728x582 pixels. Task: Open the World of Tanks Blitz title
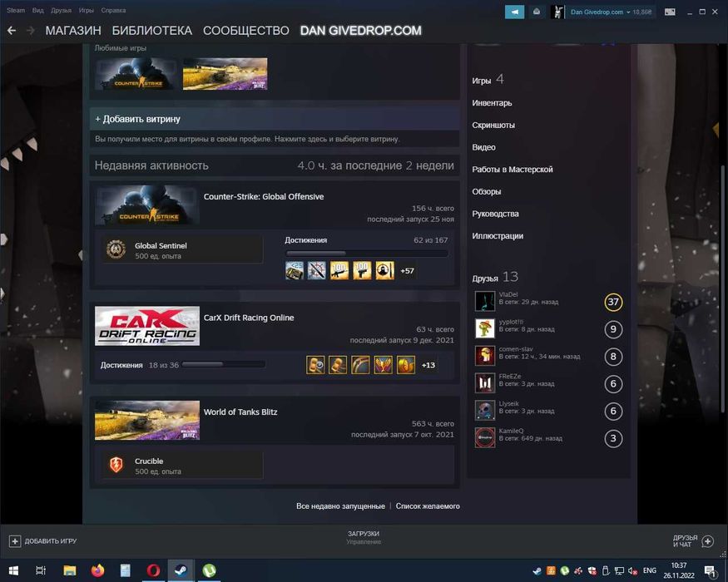(240, 412)
